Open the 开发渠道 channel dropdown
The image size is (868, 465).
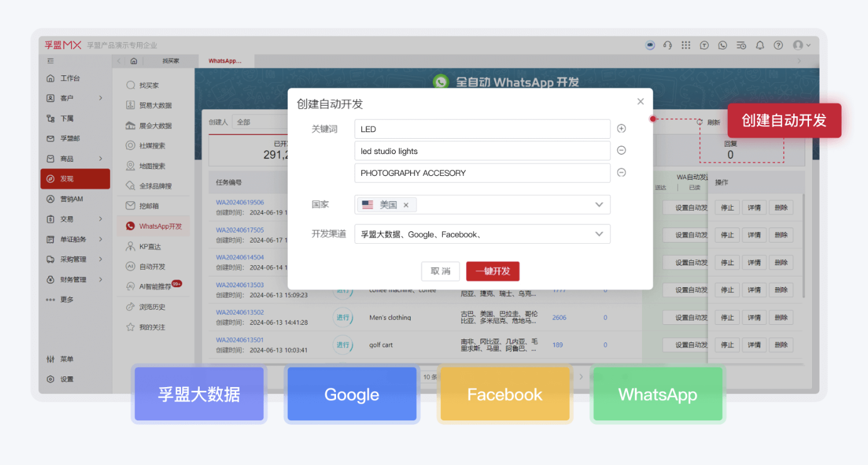click(599, 233)
